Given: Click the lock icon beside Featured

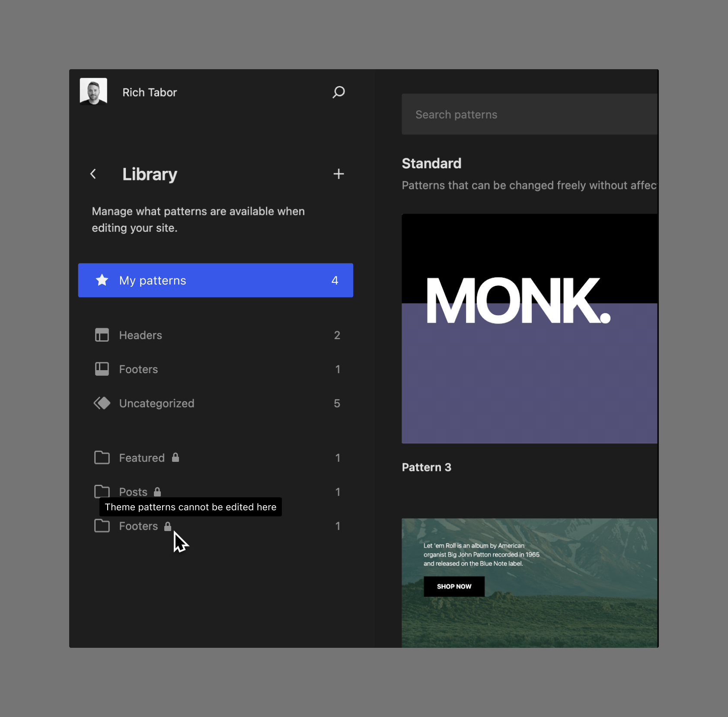Looking at the screenshot, I should [x=176, y=458].
